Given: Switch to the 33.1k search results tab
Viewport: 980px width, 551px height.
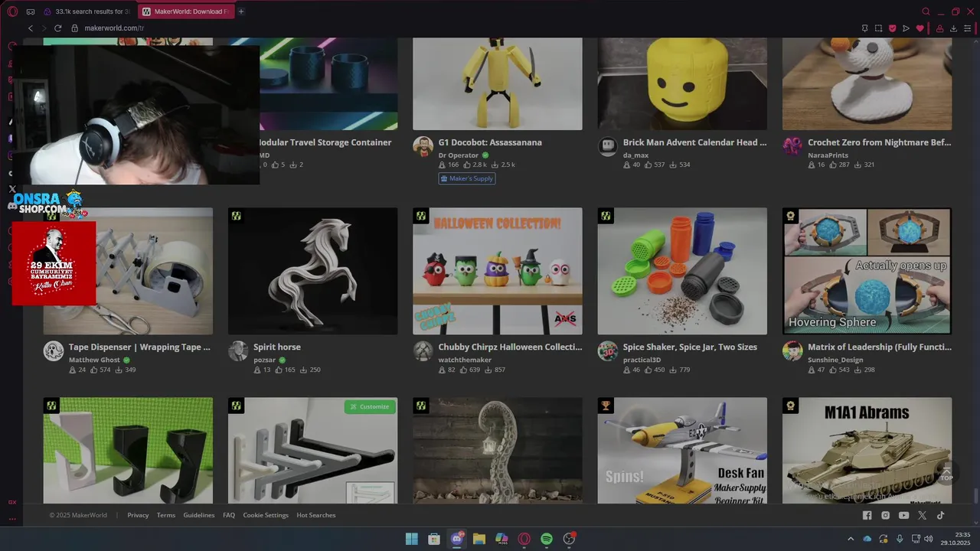Looking at the screenshot, I should tap(87, 11).
